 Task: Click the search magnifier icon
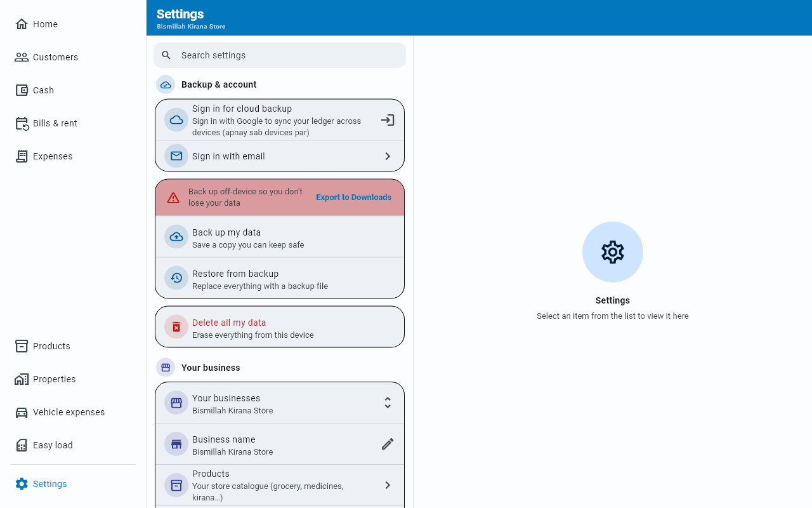pyautogui.click(x=166, y=55)
